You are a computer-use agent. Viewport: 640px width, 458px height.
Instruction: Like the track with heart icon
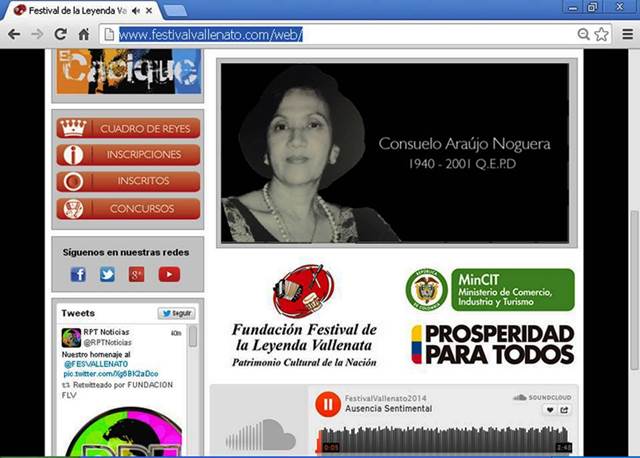[550, 410]
